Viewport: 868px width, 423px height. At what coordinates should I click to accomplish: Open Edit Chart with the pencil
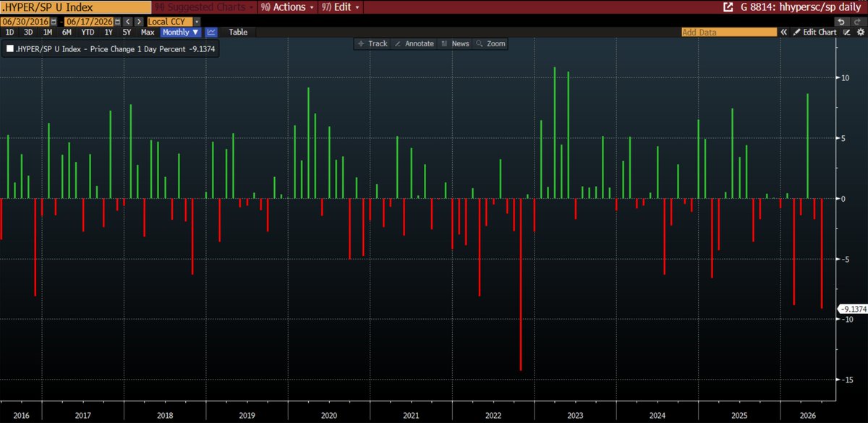click(815, 32)
